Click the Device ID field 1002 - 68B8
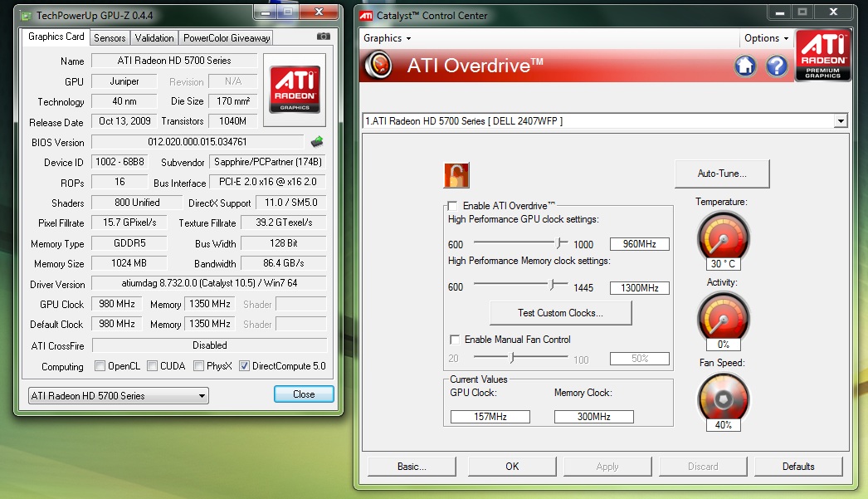Screen dimensions: 868x499 (119, 162)
